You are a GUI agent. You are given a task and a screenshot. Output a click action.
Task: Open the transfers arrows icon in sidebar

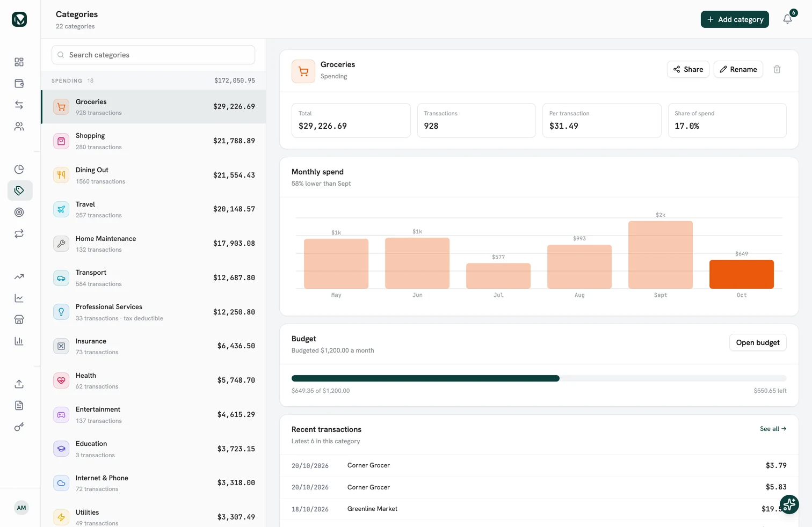click(19, 105)
